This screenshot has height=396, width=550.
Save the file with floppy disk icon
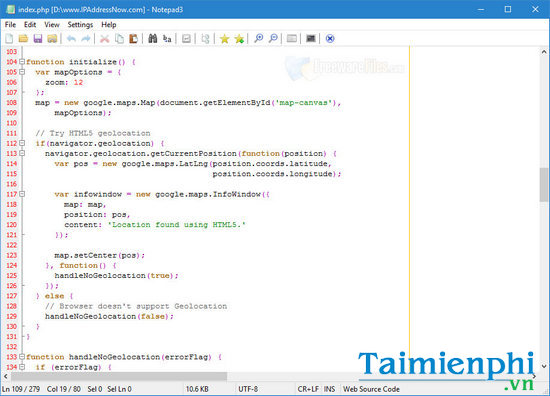(38, 39)
